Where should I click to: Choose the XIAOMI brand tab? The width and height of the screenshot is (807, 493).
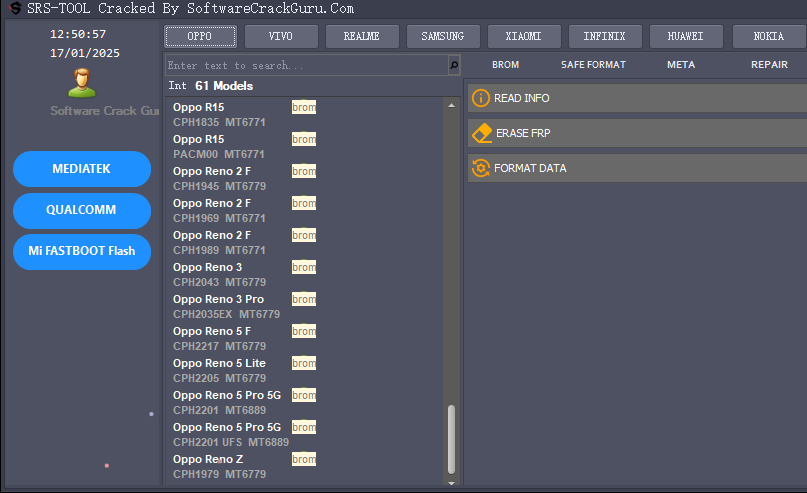pos(524,37)
